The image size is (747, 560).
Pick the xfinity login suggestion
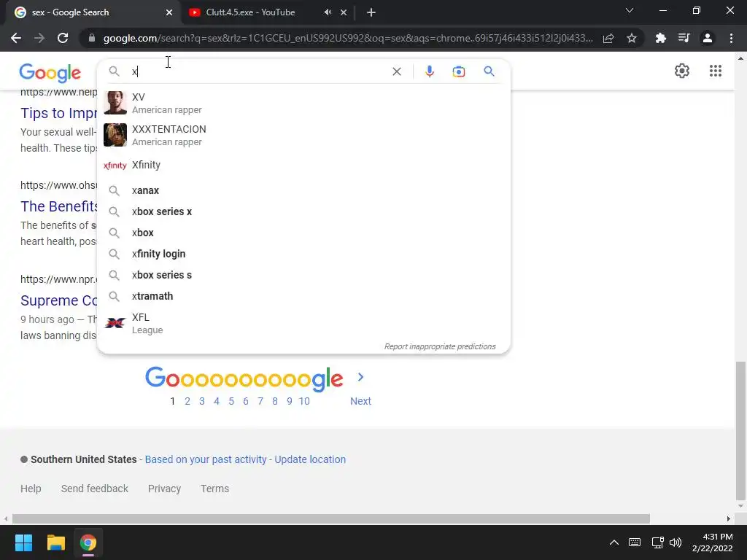click(303, 254)
